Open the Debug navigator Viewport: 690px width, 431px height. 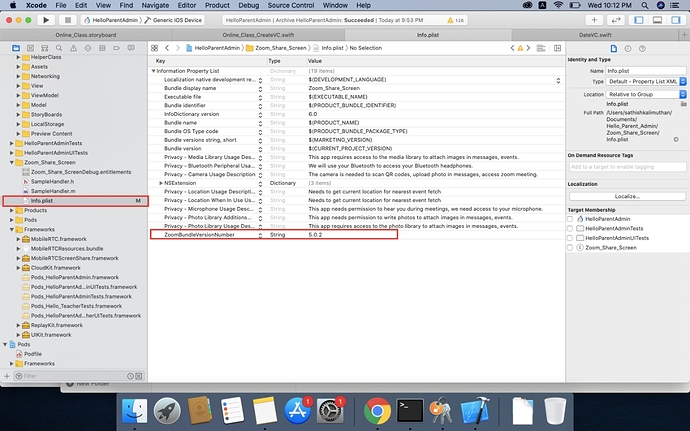[x=102, y=48]
